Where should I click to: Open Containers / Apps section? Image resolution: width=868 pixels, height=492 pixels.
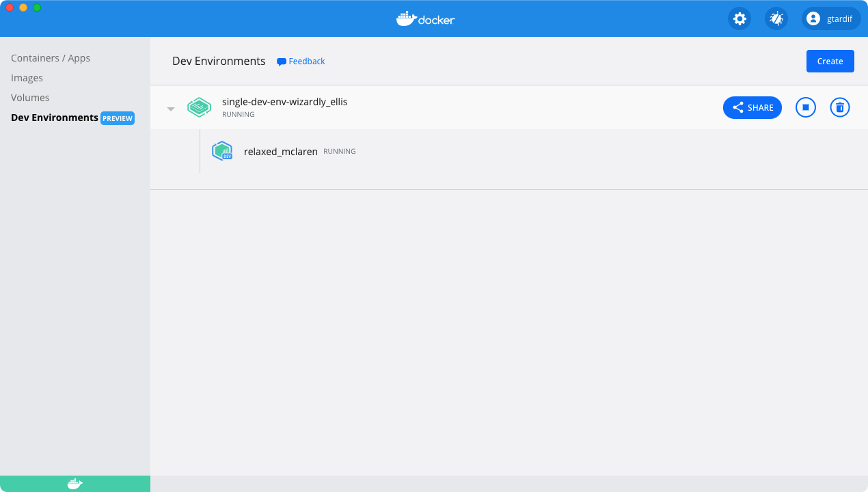[x=51, y=58]
